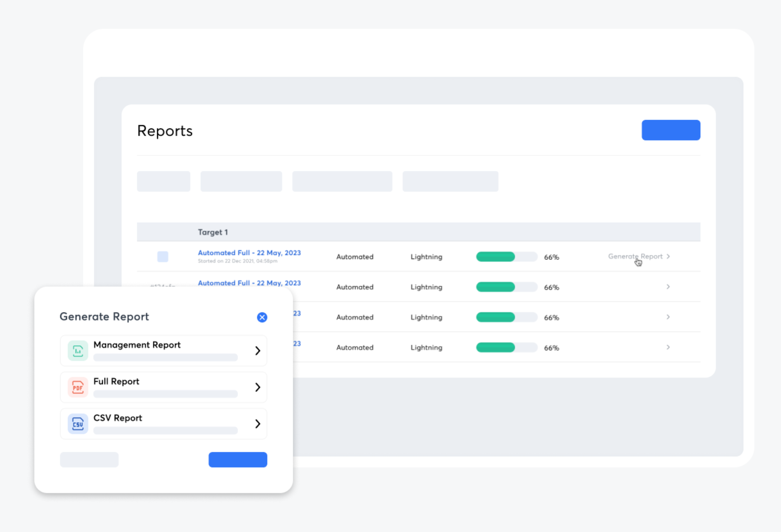Select the CSV Report option title
Screen dimensions: 781x532
tap(118, 418)
